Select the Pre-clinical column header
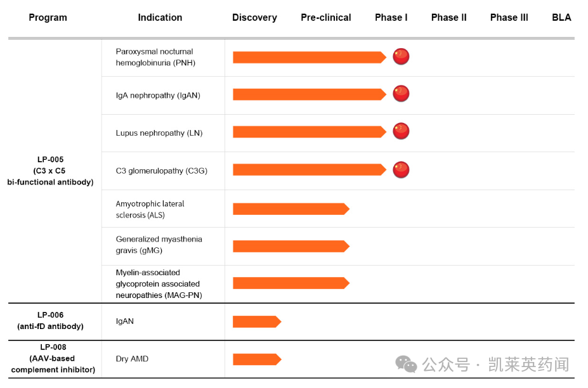 point(326,18)
